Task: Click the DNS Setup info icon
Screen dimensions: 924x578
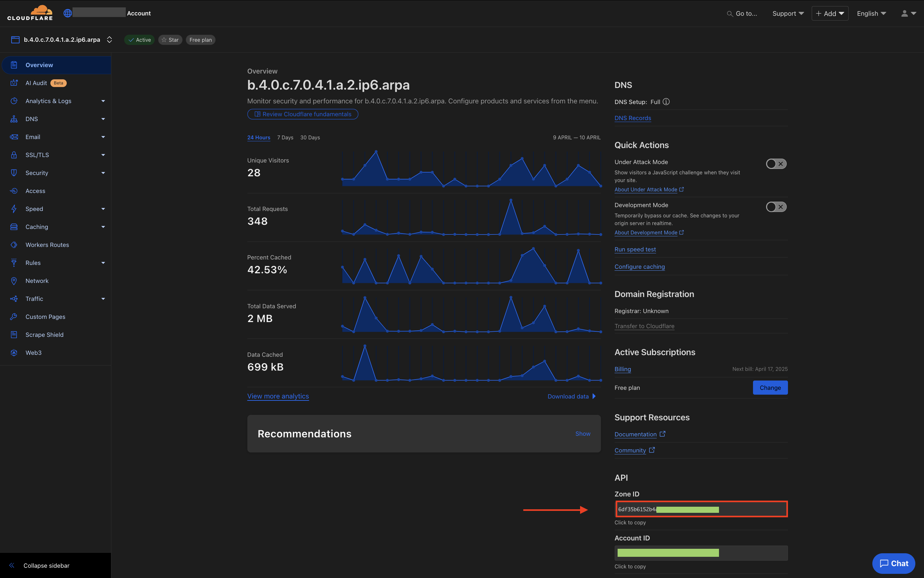Action: [x=666, y=102]
